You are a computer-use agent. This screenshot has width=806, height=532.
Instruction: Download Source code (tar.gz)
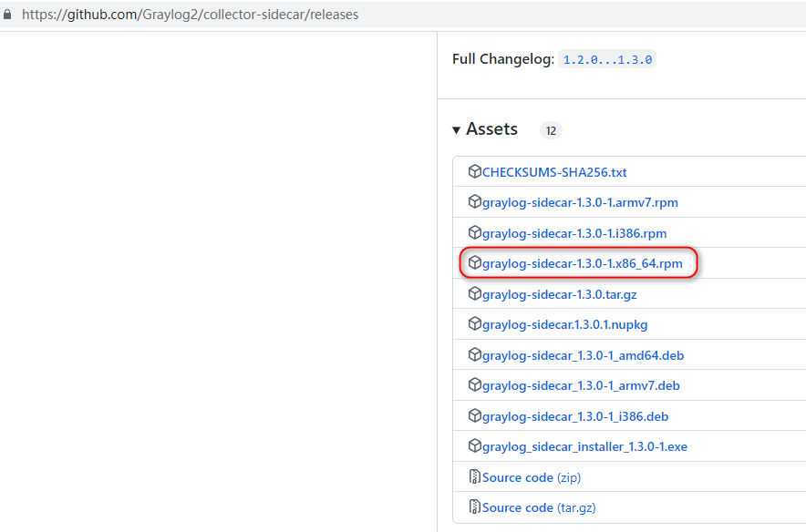tap(539, 508)
